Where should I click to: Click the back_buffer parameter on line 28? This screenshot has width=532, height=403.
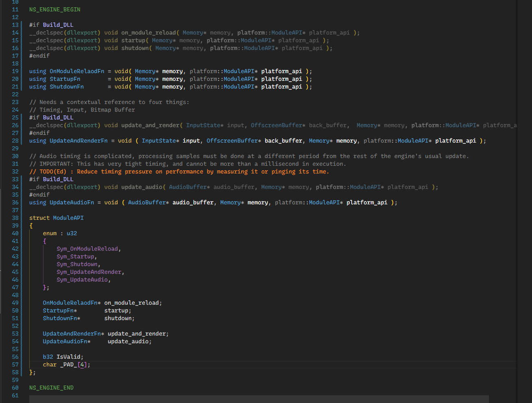coord(283,141)
